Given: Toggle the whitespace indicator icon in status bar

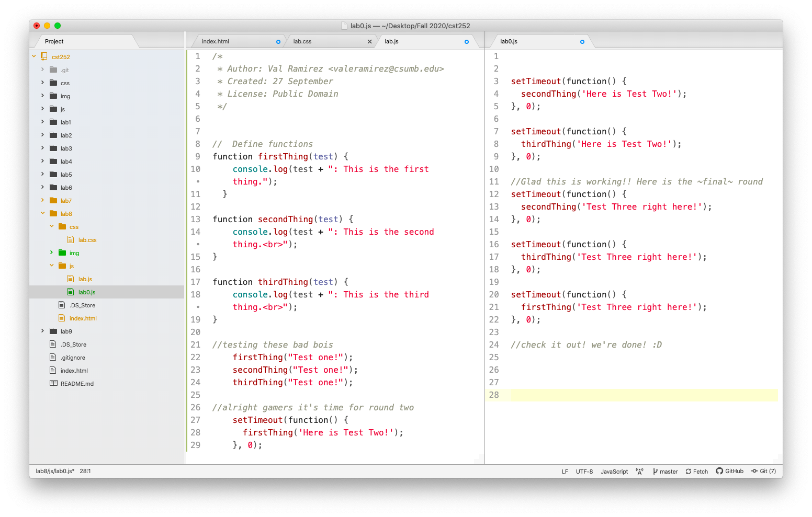Looking at the screenshot, I should pos(639,471).
